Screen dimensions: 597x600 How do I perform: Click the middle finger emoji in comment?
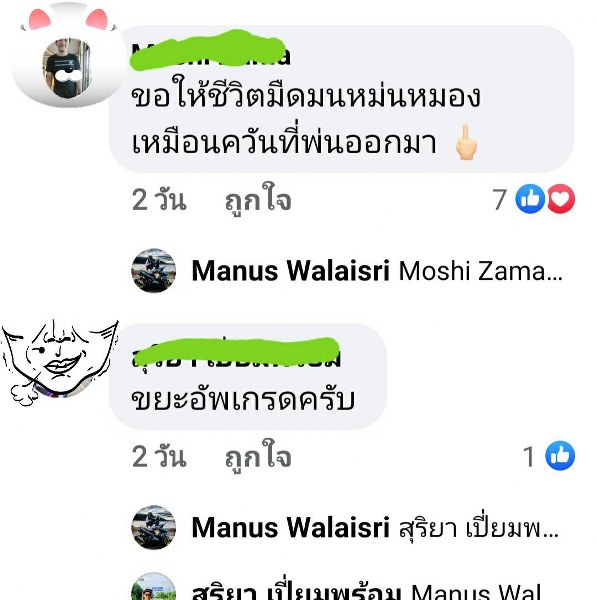click(466, 142)
